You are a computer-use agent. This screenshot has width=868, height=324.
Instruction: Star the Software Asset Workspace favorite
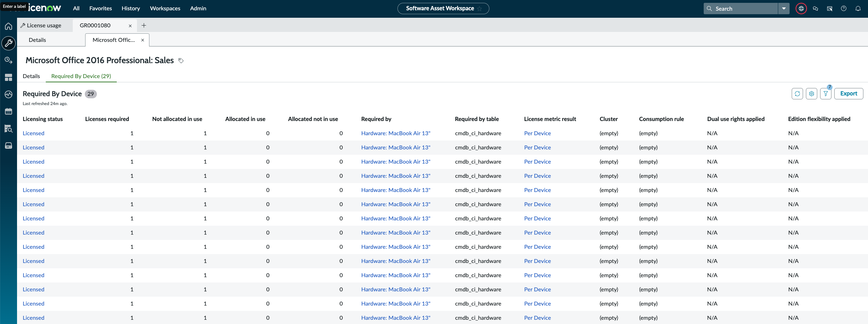(x=480, y=9)
